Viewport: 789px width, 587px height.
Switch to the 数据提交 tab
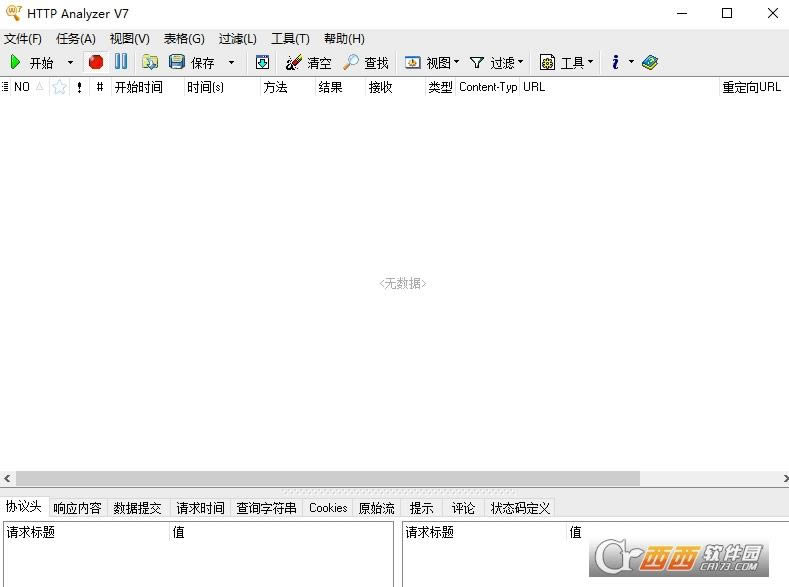tap(137, 508)
